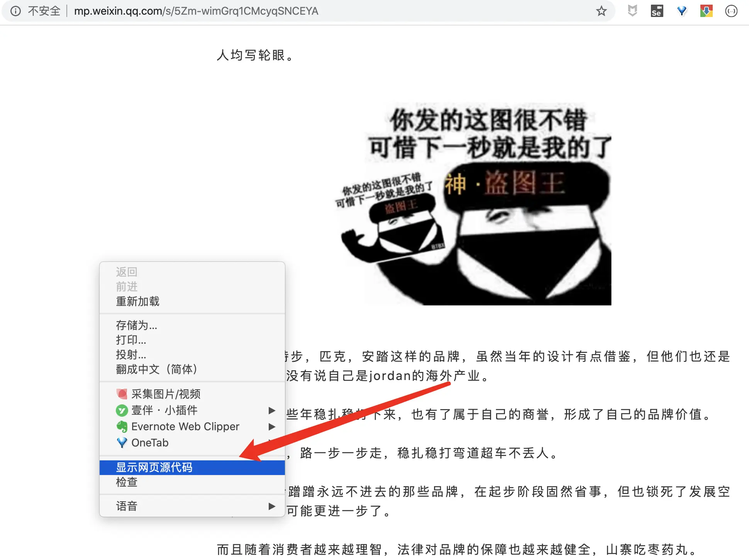This screenshot has width=749, height=560.
Task: Select 打印... from the context menu
Action: coord(131,340)
